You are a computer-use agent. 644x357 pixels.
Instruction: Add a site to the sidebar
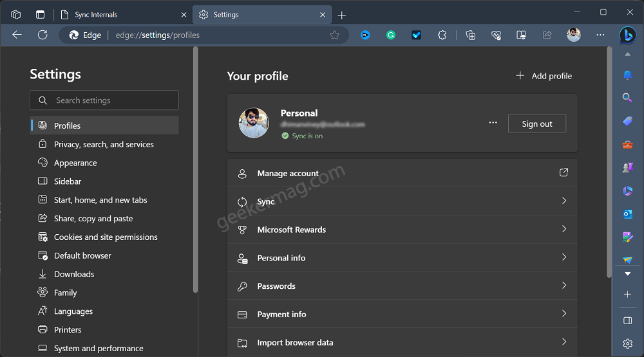627,294
